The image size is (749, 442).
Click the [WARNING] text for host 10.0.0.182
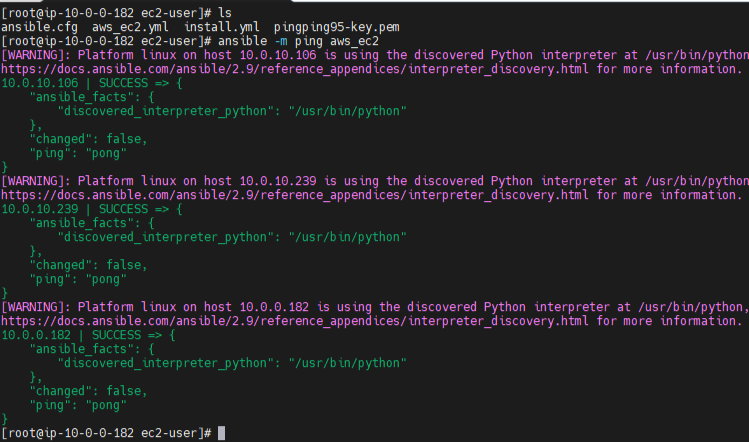coord(36,307)
